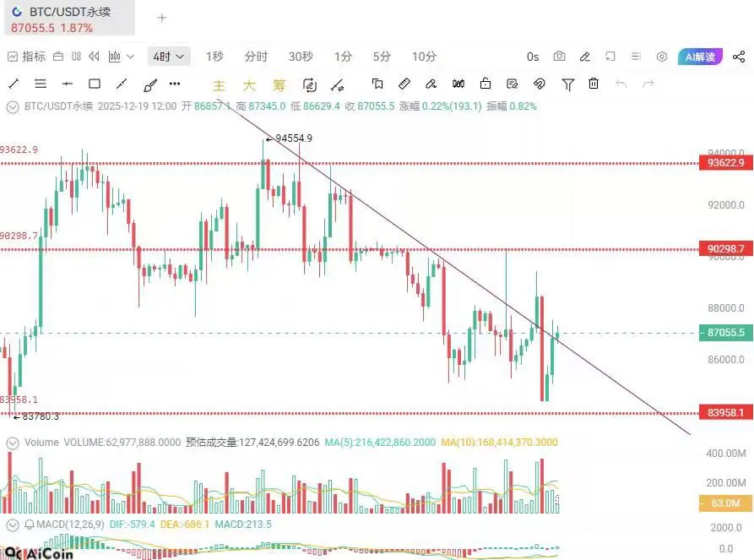Select the brush drawing tool
Viewport: 754px width, 560px height.
[149, 85]
